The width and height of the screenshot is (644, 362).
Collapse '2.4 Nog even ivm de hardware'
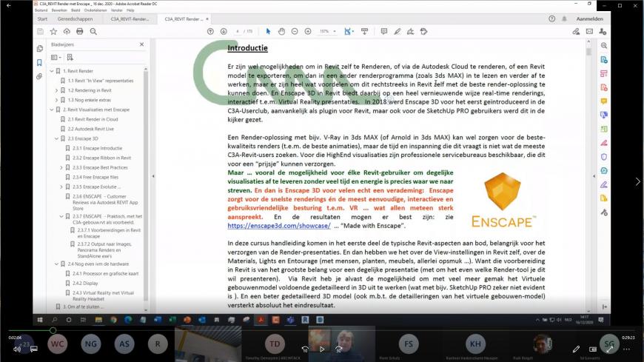click(x=57, y=264)
